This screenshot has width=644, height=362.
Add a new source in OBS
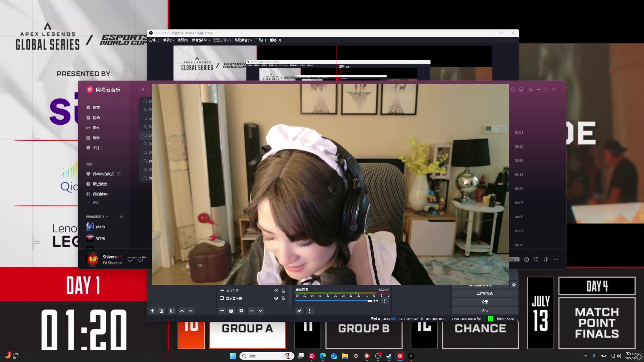tap(222, 311)
